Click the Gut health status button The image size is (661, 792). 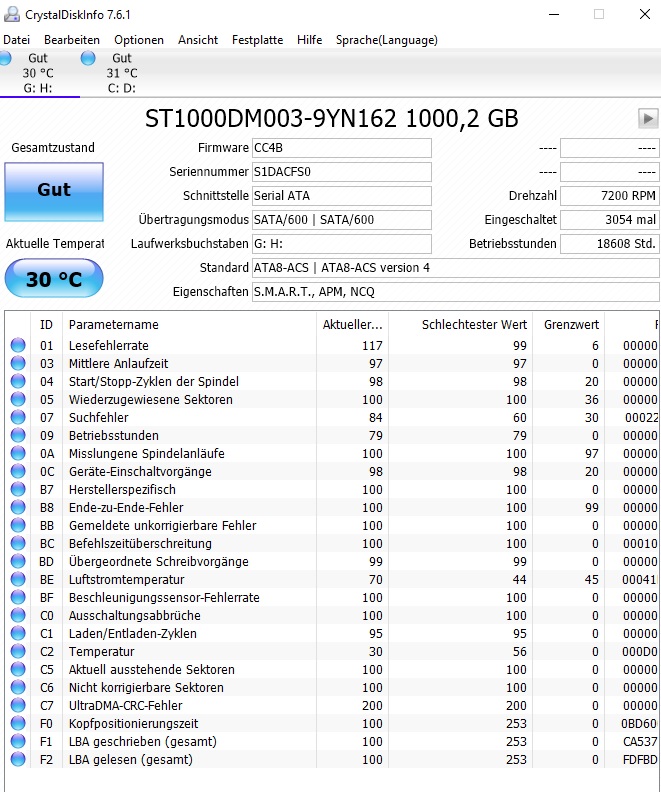[54, 191]
